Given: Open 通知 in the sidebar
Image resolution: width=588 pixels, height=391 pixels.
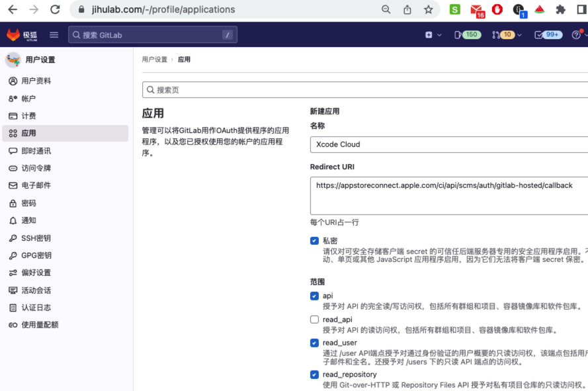Looking at the screenshot, I should 65,221.
